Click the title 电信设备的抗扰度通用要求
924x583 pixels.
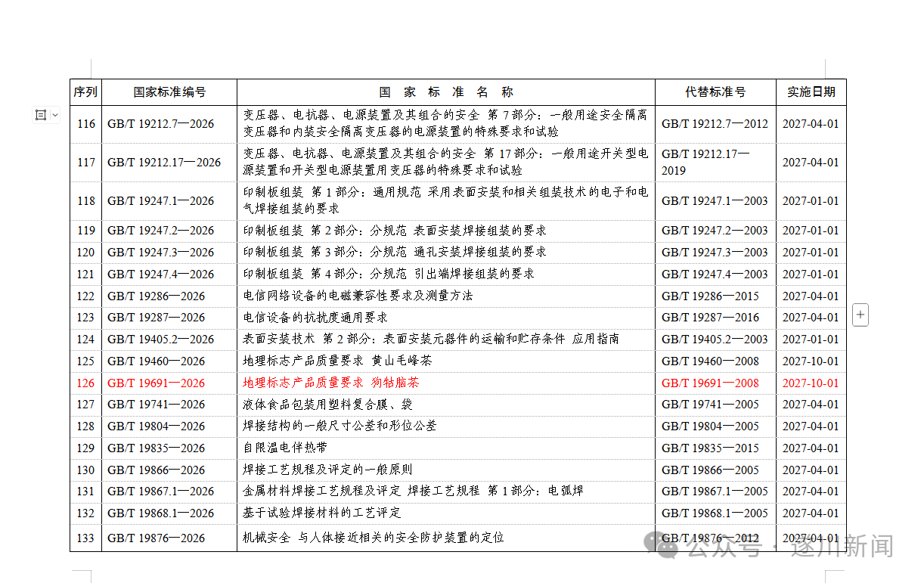[x=315, y=318]
